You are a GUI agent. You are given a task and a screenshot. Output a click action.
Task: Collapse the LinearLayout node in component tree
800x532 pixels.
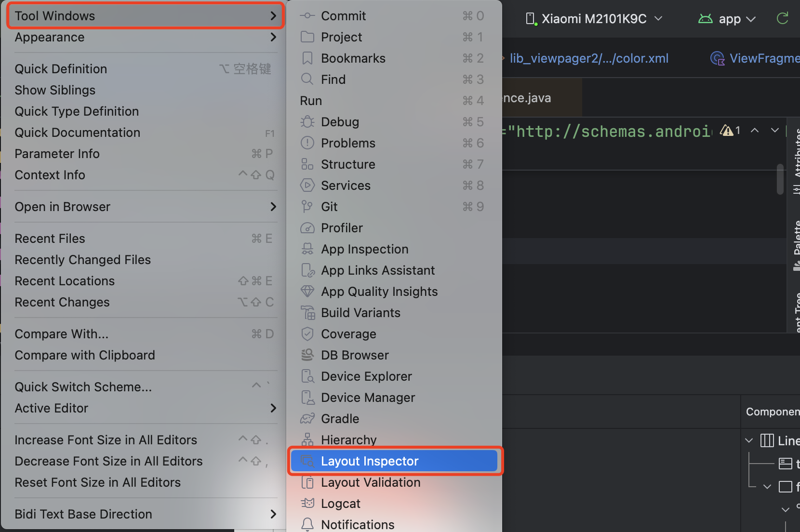[749, 440]
